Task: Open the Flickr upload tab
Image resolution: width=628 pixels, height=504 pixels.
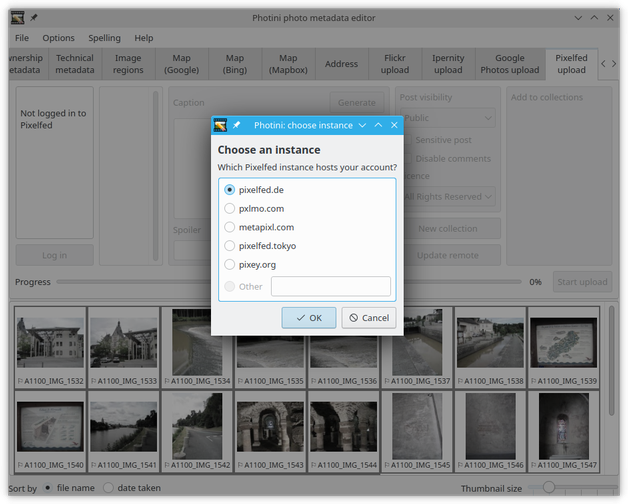Action: click(395, 64)
